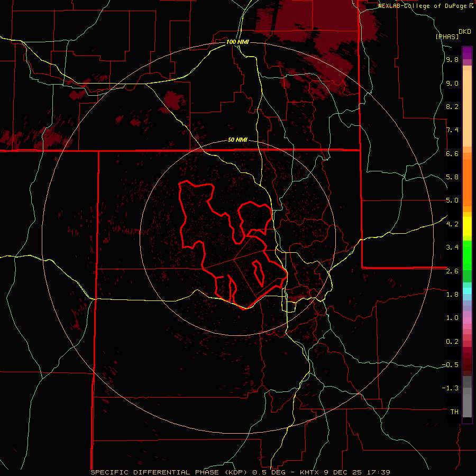
Task: Click the 2.6 value on KDP scale
Action: [x=452, y=271]
